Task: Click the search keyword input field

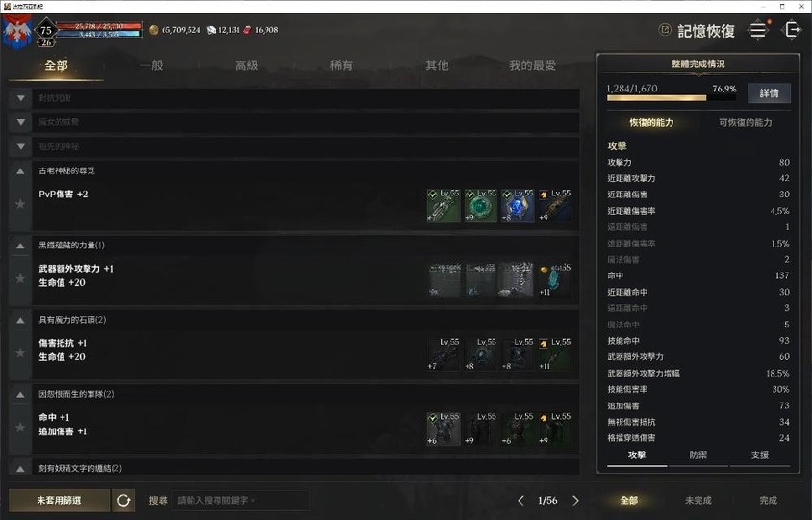Action: 241,501
